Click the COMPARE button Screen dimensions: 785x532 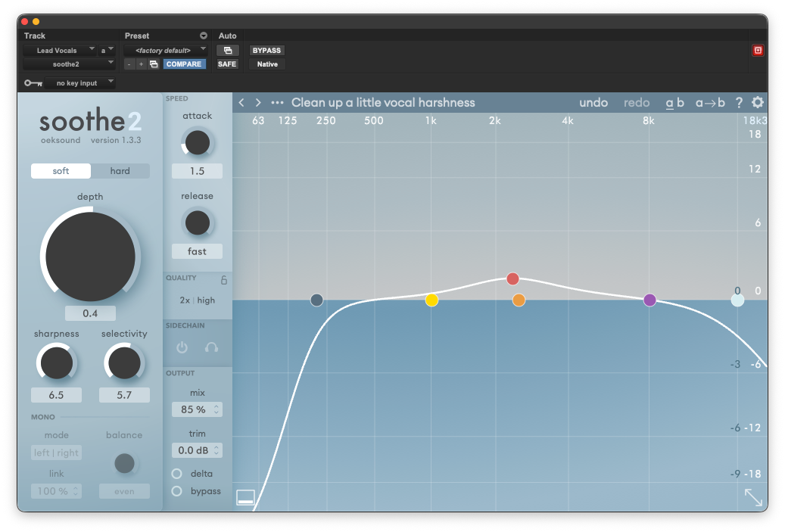point(184,64)
